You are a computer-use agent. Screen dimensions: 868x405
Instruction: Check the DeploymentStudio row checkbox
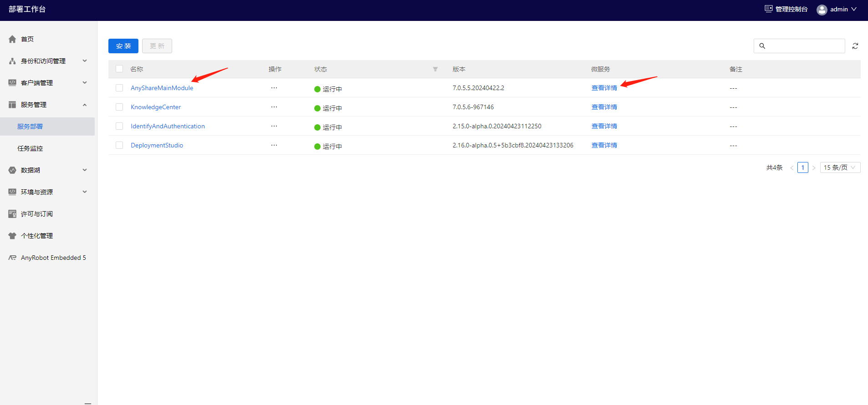pyautogui.click(x=119, y=145)
